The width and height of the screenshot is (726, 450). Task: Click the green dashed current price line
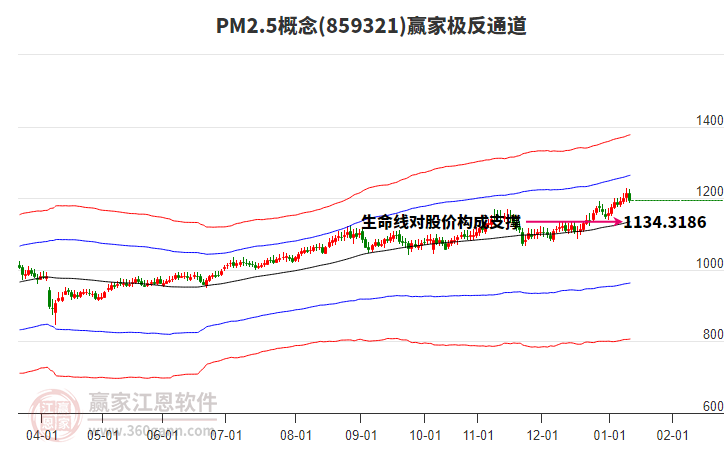[x=678, y=200]
